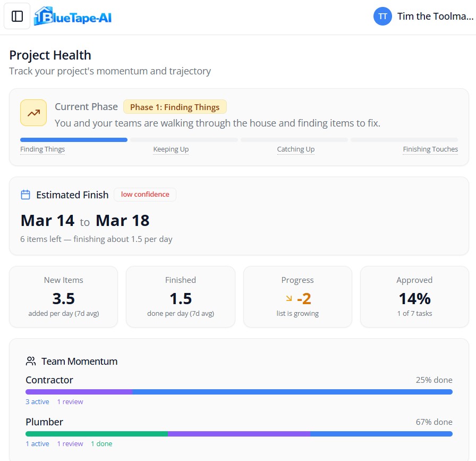Click the TT user avatar
The height and width of the screenshot is (461, 476).
[x=382, y=16]
